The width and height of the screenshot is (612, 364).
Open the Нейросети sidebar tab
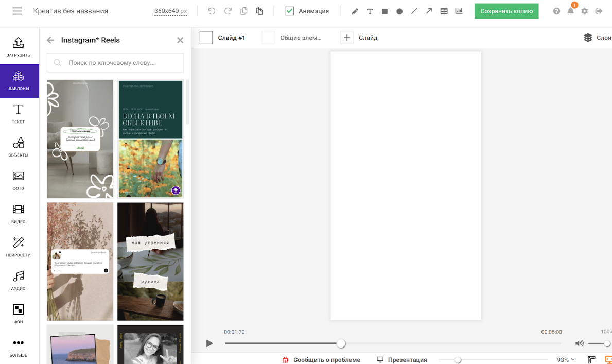pyautogui.click(x=19, y=247)
